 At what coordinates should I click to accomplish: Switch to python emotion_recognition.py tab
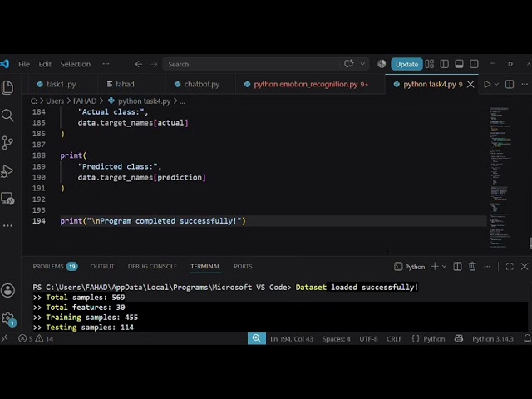(x=306, y=84)
